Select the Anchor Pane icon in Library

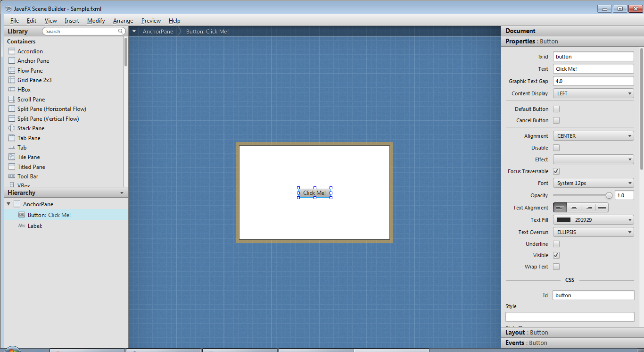(12, 60)
